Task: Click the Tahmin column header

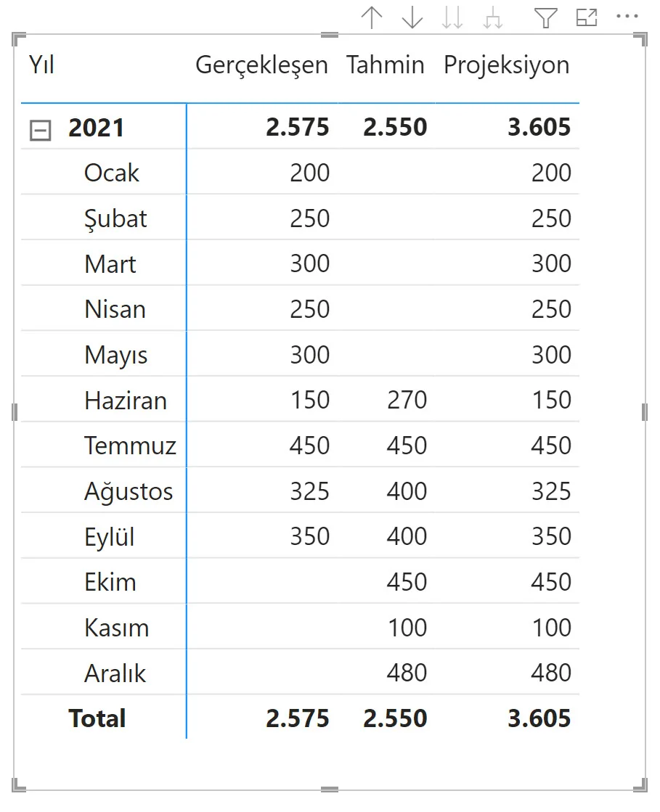Action: (385, 65)
